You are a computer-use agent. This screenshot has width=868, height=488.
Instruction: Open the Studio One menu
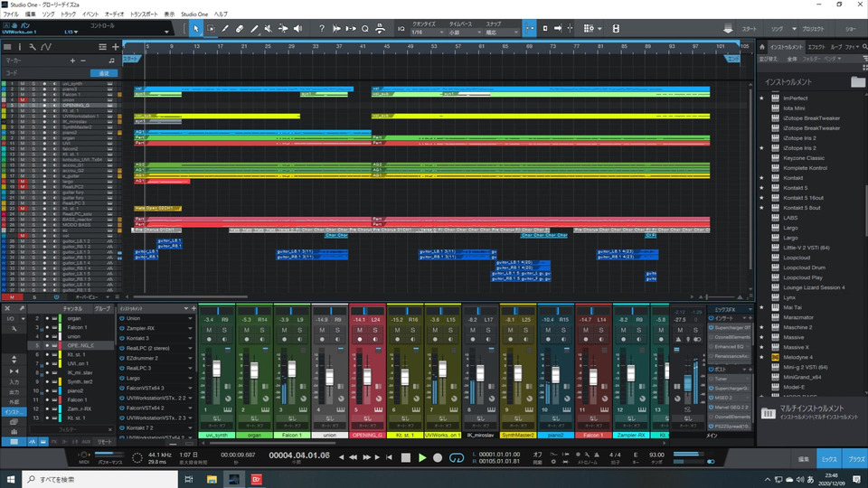pos(193,14)
